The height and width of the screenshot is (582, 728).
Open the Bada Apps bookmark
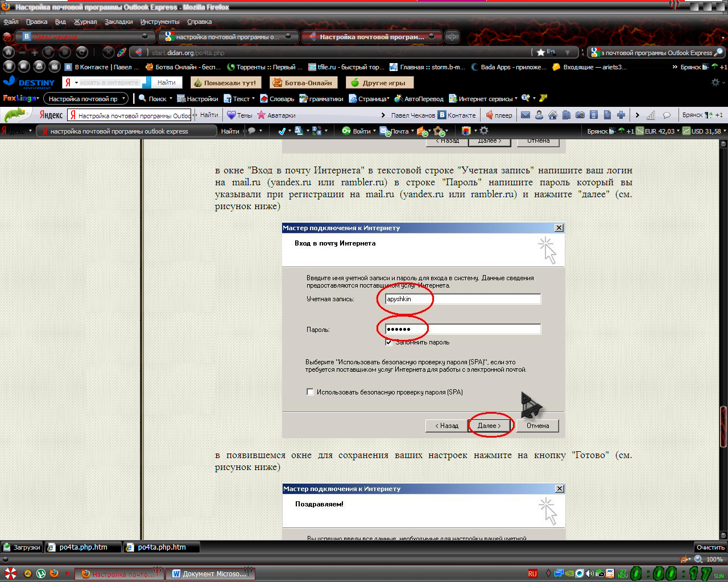(508, 66)
